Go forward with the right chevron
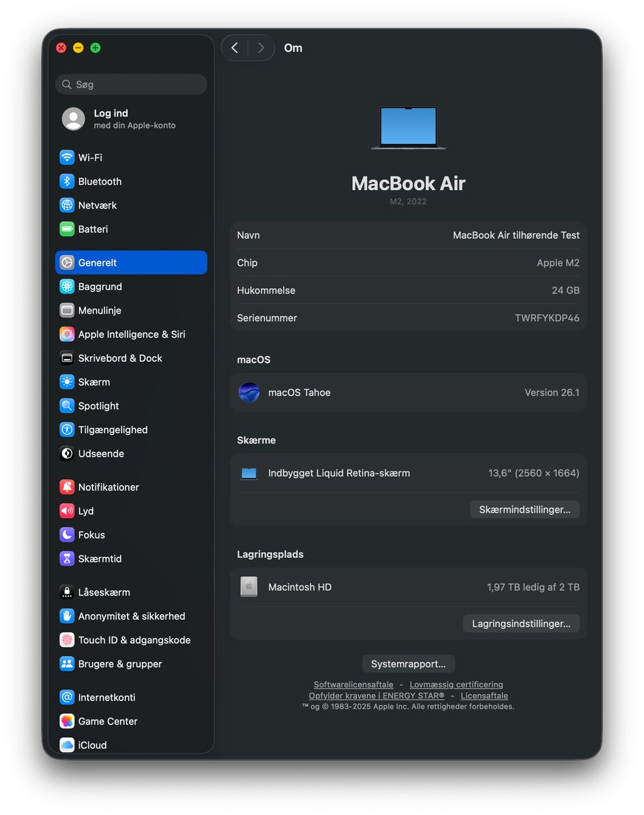Image resolution: width=644 pixels, height=815 pixels. pyautogui.click(x=261, y=48)
